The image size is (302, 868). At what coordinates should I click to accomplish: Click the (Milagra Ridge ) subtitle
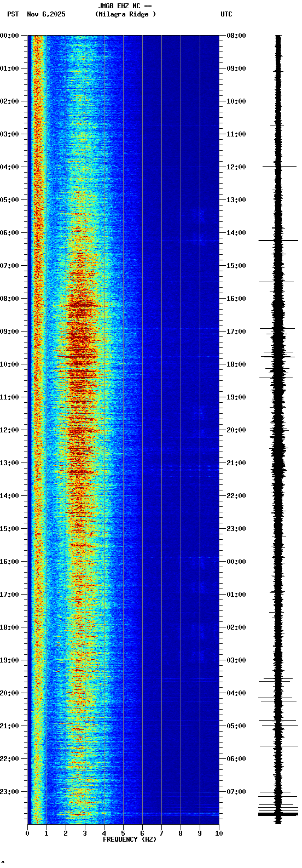[125, 14]
